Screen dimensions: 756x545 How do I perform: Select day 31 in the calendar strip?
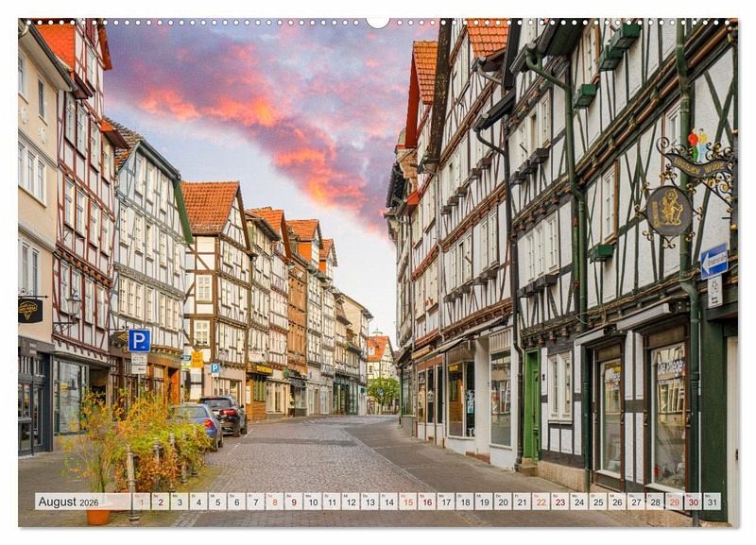click(712, 502)
